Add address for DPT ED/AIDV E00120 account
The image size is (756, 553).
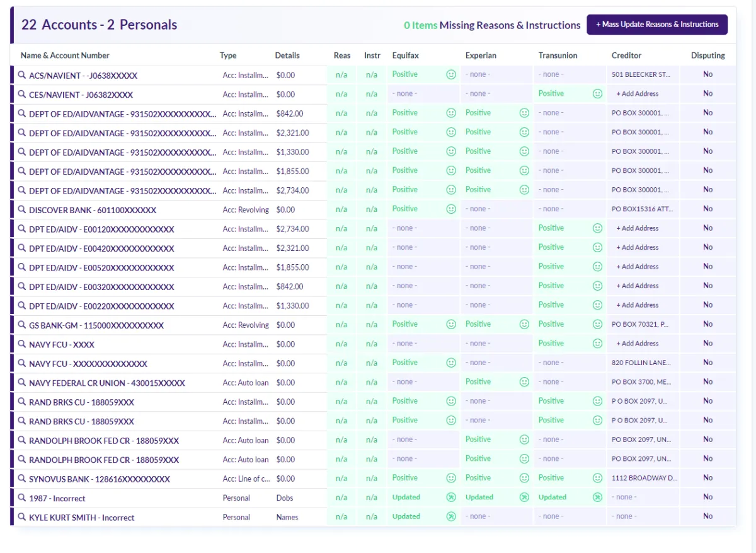pyautogui.click(x=638, y=228)
